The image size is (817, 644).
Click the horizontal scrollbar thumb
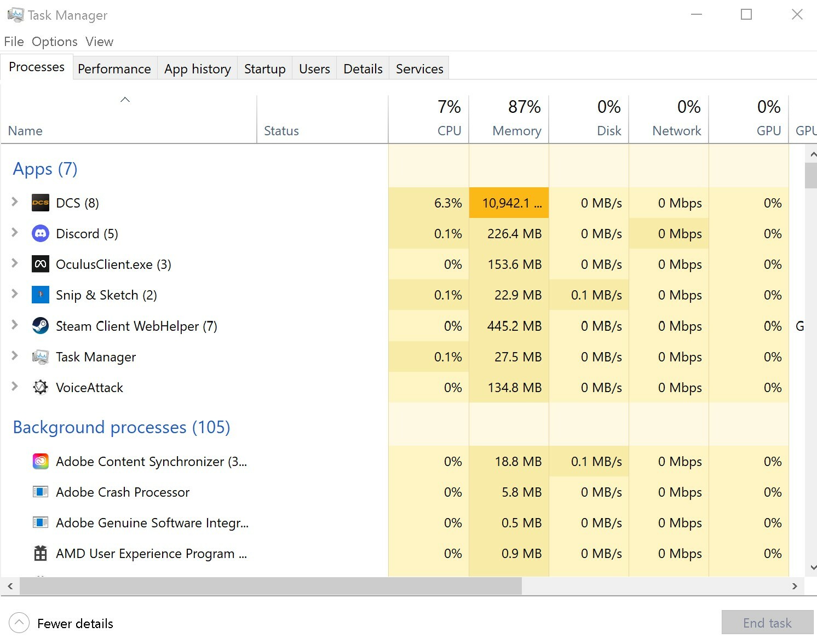(x=271, y=586)
